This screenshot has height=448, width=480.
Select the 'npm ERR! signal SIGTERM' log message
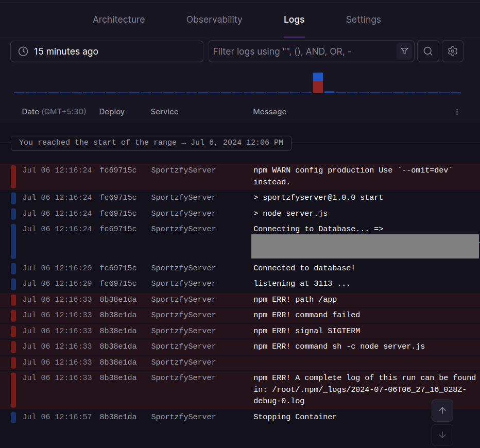(x=307, y=331)
